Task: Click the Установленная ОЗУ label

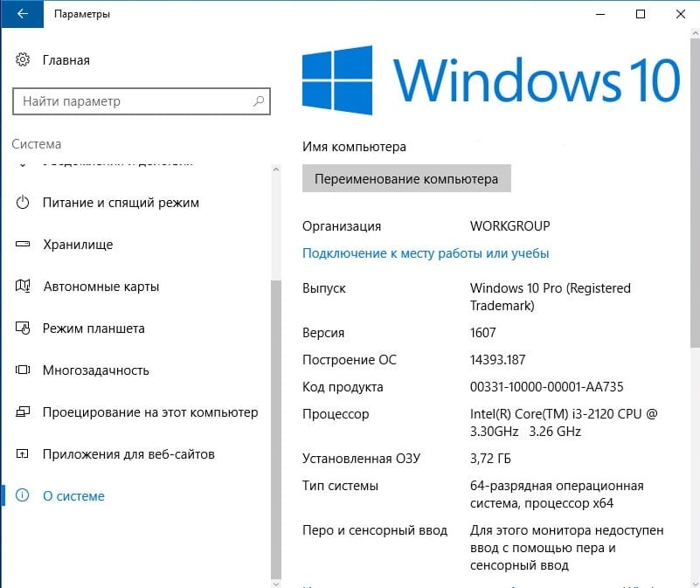Action: 361,459
